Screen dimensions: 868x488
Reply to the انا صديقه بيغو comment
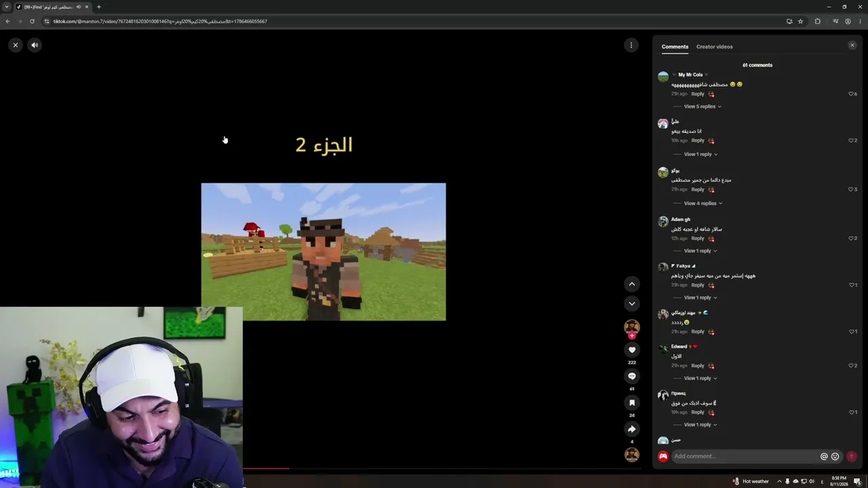[x=698, y=140]
